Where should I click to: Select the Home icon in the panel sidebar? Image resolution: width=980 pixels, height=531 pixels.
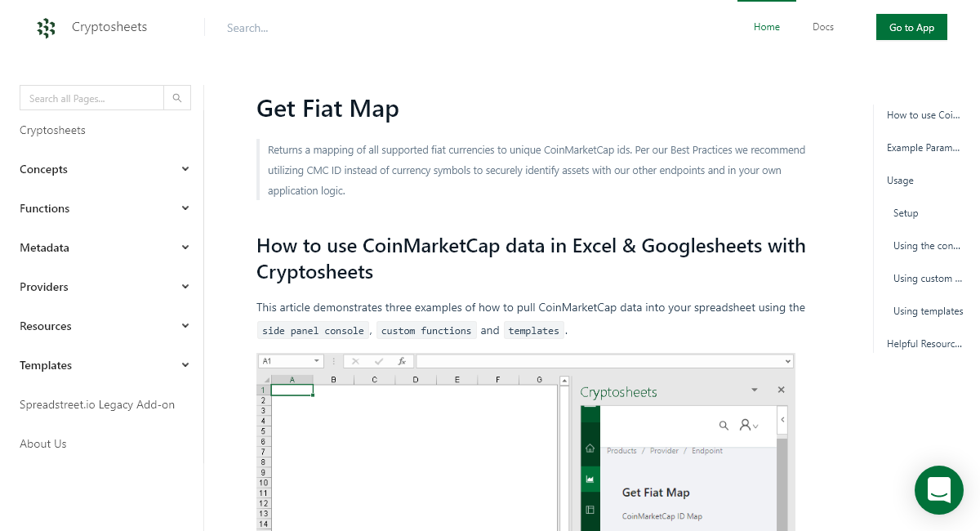point(590,450)
